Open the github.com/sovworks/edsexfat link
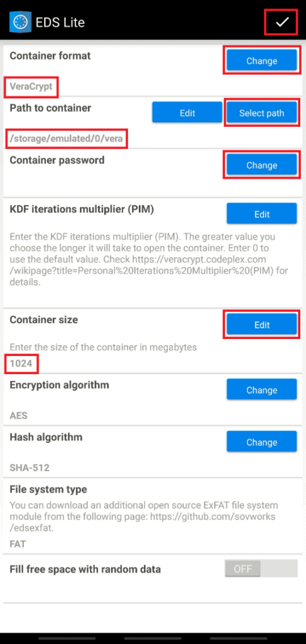Screen dimensions: 306x644 143,521
